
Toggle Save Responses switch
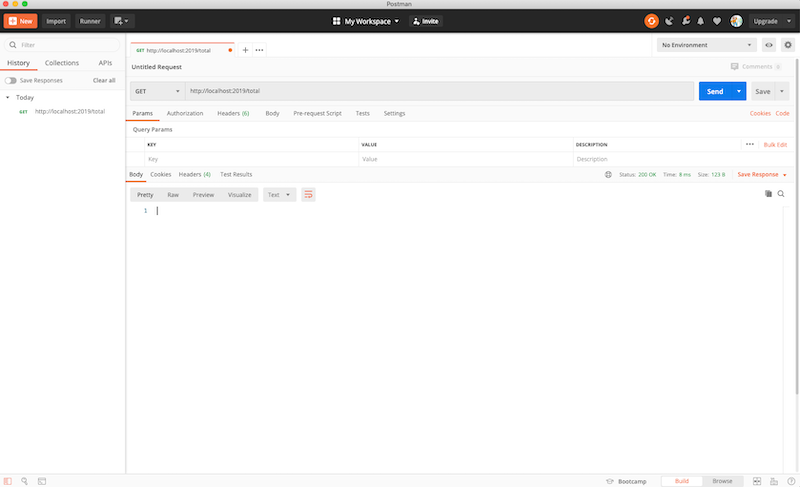(11, 81)
